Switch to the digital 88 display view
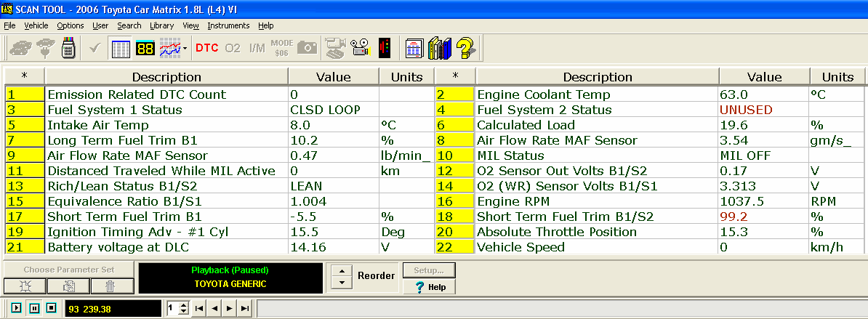The image size is (868, 319). click(x=145, y=48)
